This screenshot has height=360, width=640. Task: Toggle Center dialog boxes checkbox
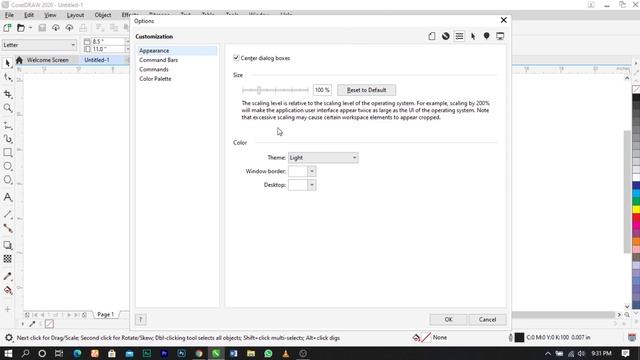[236, 58]
